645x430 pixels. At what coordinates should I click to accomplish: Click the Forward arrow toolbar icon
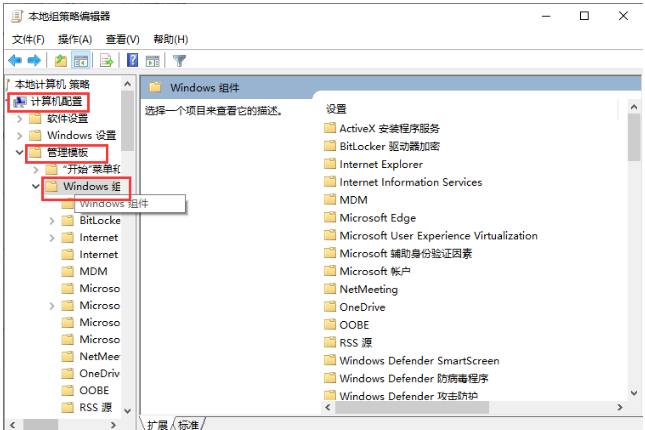[x=34, y=61]
